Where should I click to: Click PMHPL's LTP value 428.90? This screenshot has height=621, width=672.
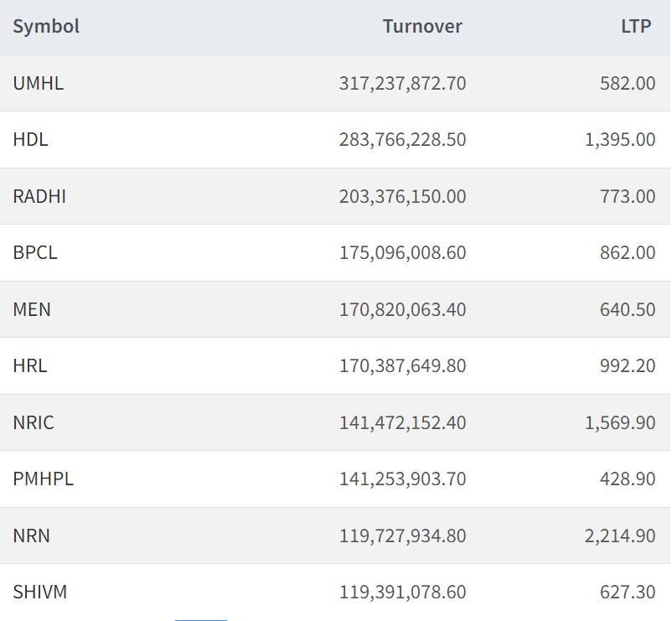click(628, 479)
